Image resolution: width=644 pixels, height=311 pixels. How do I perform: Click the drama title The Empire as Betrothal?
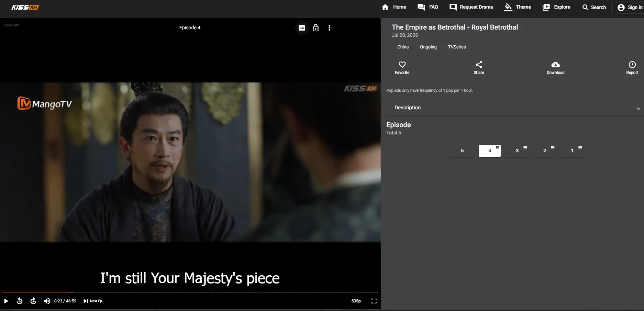pos(455,27)
